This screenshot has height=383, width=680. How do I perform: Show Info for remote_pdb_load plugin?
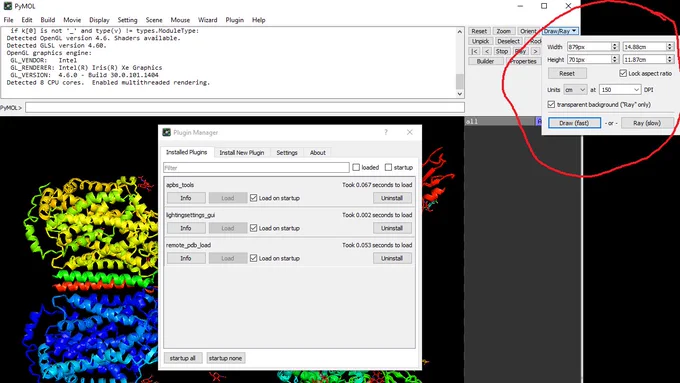coord(186,258)
